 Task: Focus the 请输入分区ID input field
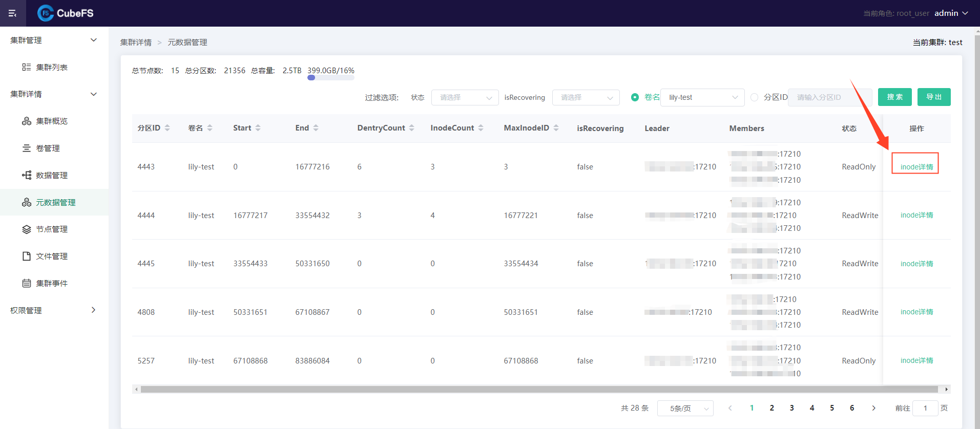click(x=830, y=97)
